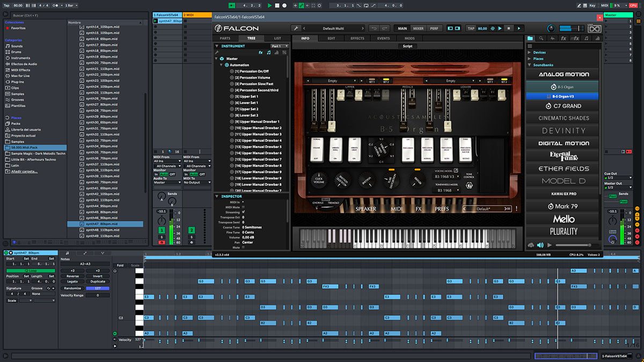
Task: Toggle track 1 activator button
Action: [162, 230]
